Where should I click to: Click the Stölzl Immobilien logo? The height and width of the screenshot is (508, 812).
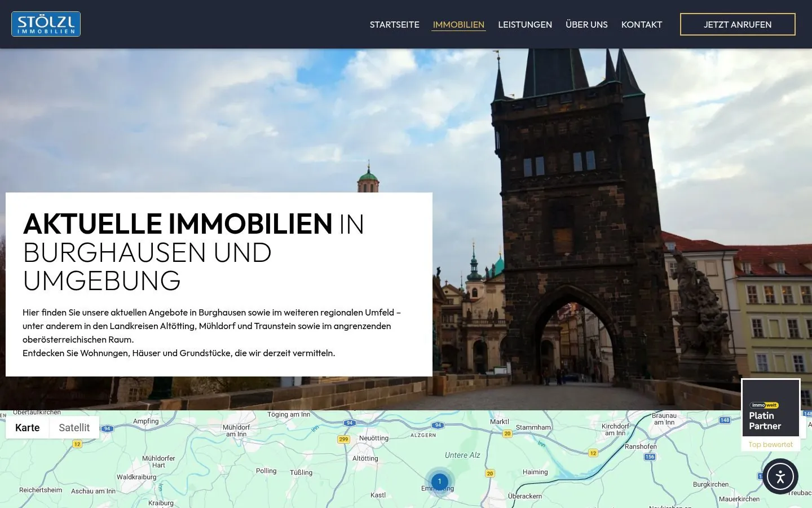click(x=46, y=24)
